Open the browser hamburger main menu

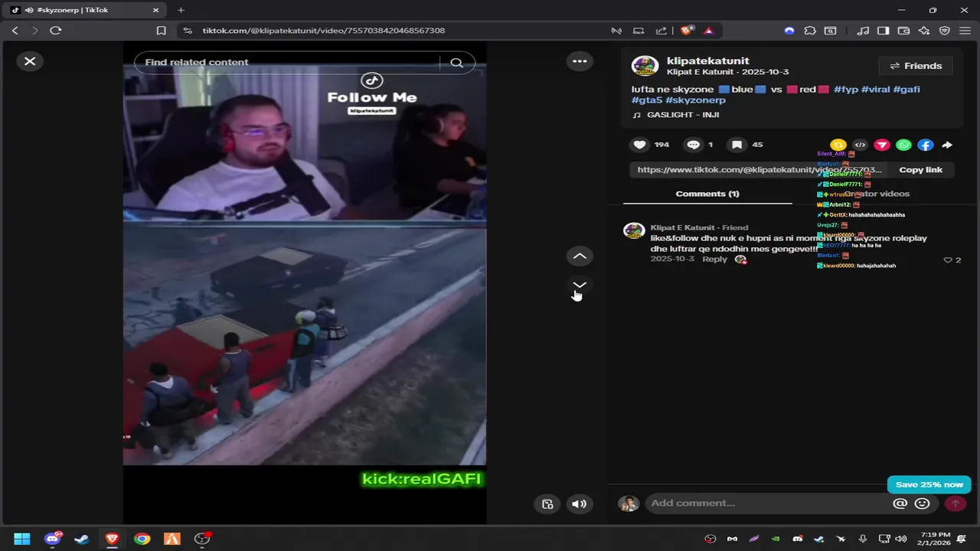click(x=965, y=31)
